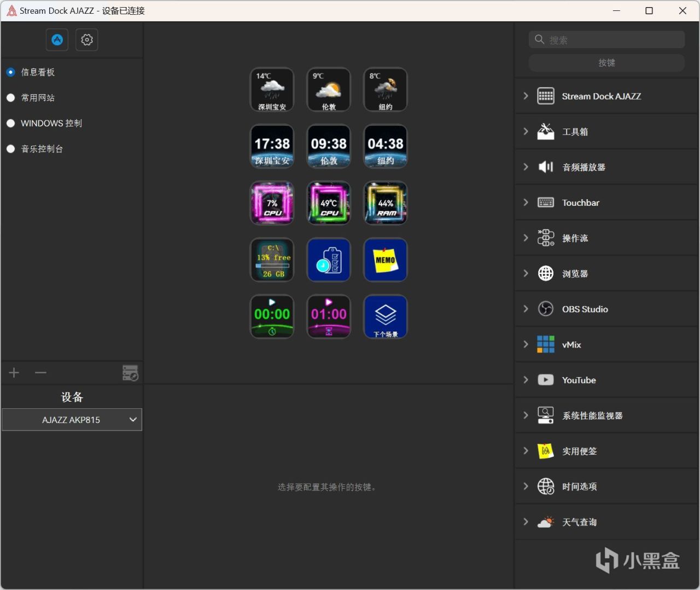Image resolution: width=700 pixels, height=590 pixels.
Task: Click the 音乐控制台 profile label
Action: coord(42,149)
